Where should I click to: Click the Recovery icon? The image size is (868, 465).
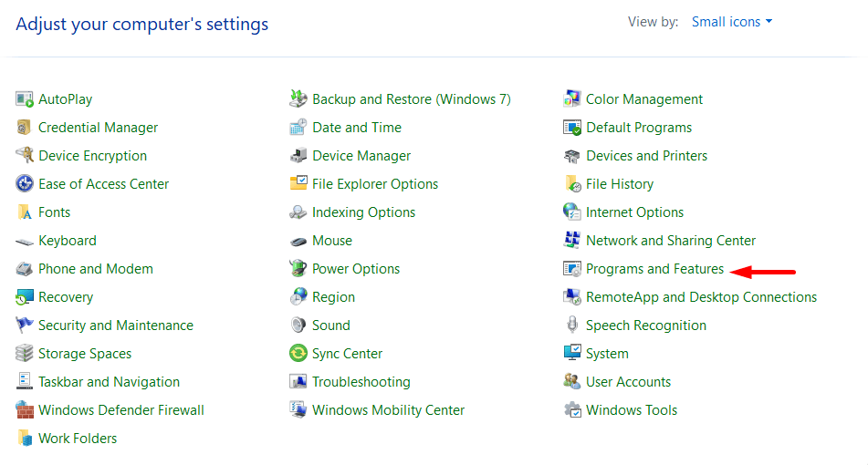click(x=25, y=297)
